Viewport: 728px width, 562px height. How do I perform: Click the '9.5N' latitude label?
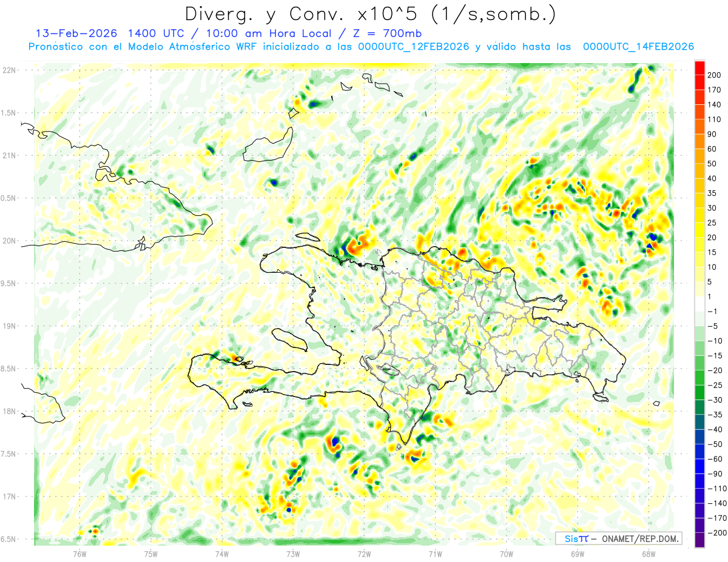click(x=9, y=283)
